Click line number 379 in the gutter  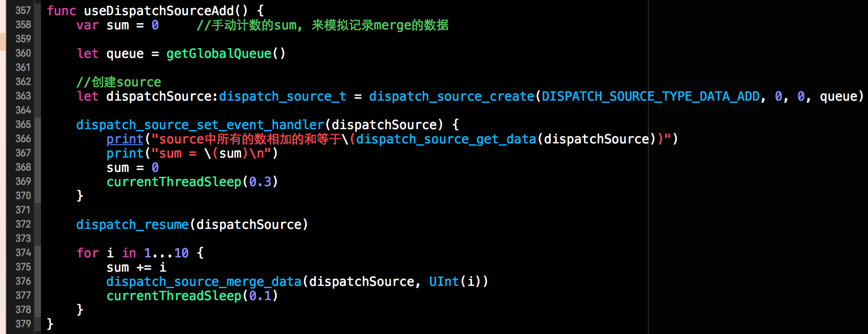pos(23,324)
